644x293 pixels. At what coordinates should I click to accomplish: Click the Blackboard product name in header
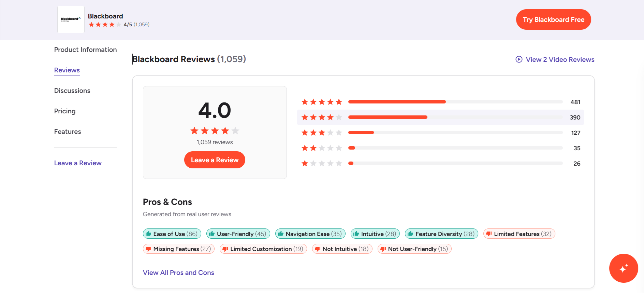(105, 16)
